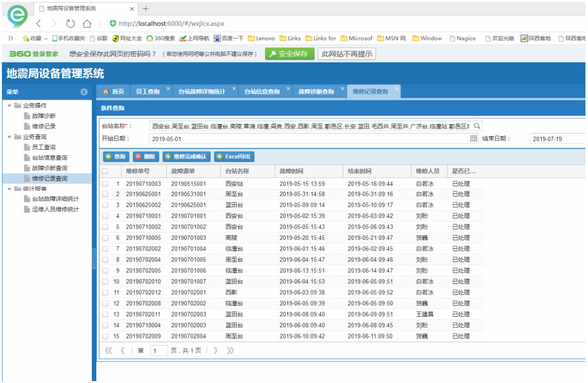Close the 地震局设备管理系统 browser tab
The height and width of the screenshot is (383, 588).
tap(132, 8)
